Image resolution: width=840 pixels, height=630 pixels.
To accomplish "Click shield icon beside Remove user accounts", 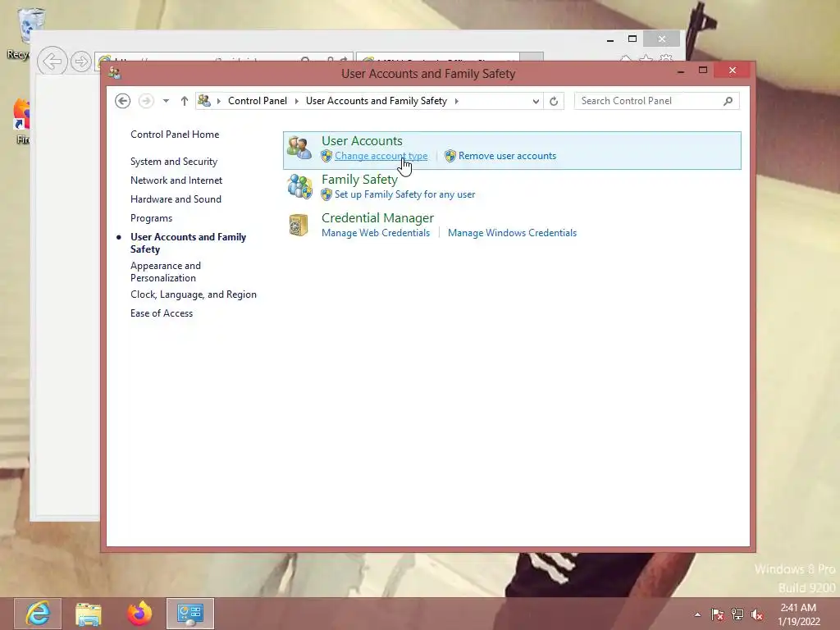I will tap(450, 156).
